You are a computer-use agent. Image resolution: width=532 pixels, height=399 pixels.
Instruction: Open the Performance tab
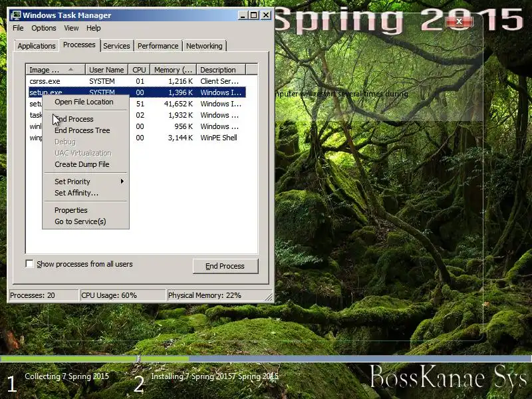click(x=158, y=46)
